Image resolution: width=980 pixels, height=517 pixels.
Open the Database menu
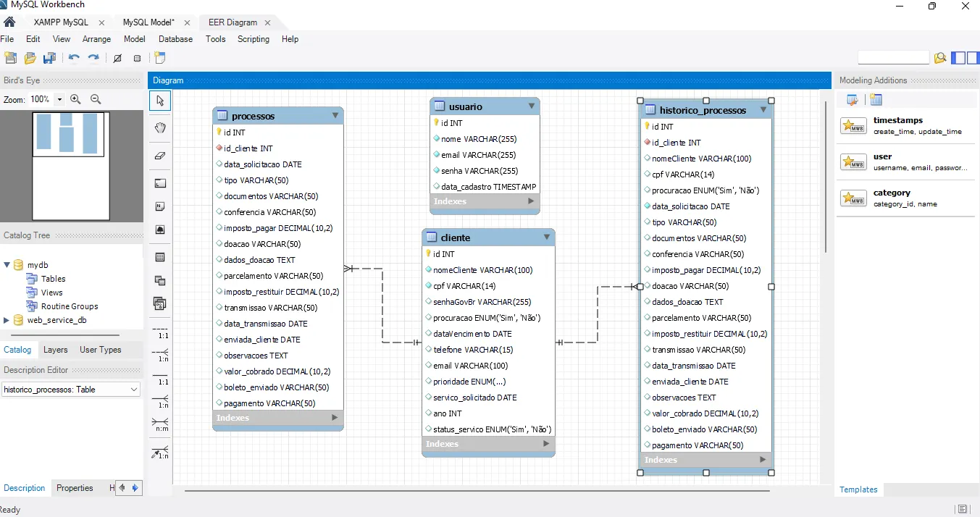click(x=176, y=39)
